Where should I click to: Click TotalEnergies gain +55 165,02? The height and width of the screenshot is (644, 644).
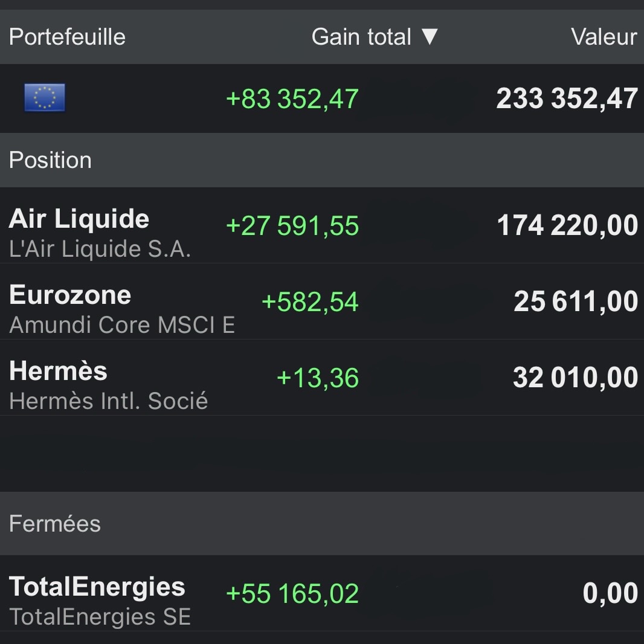click(292, 594)
